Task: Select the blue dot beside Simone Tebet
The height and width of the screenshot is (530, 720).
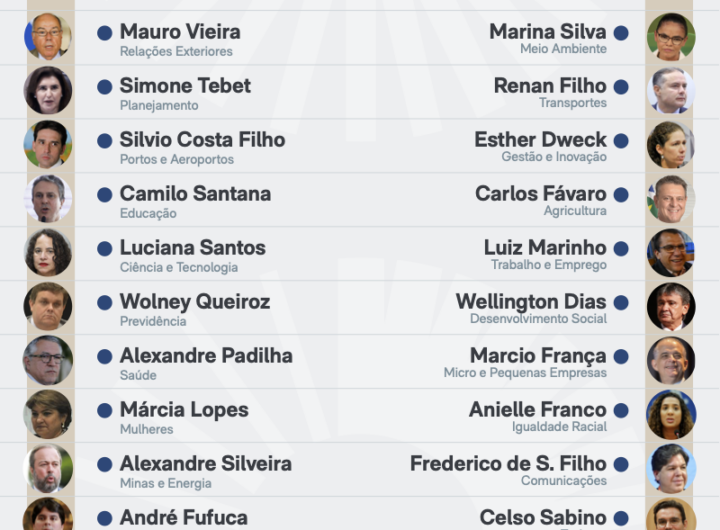Action: (x=105, y=87)
